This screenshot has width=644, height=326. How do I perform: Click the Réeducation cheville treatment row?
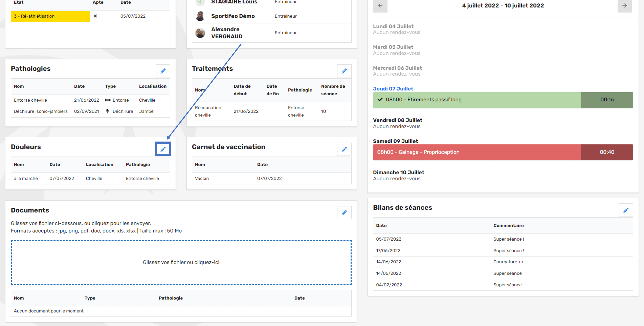tap(272, 111)
